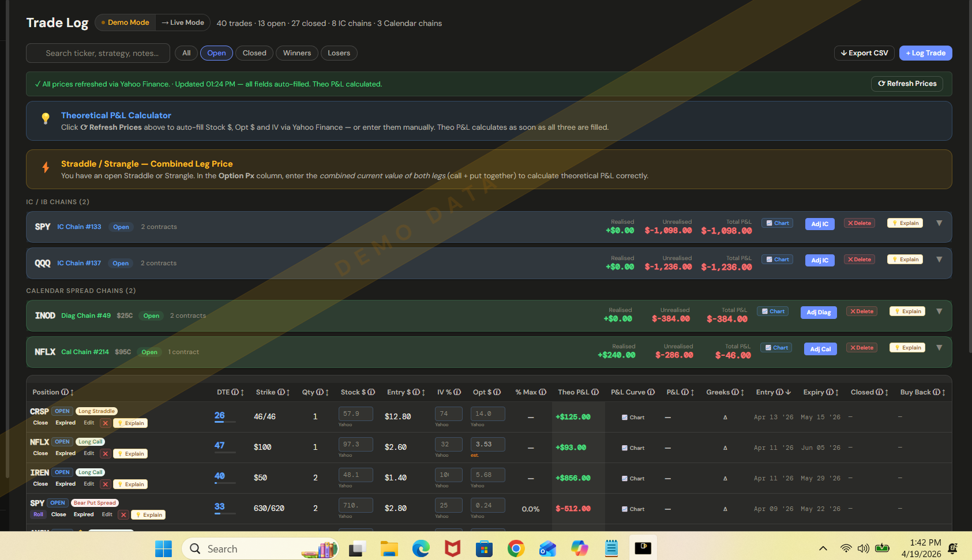The width and height of the screenshot is (972, 560).
Task: Expand INOD Diag Chain #49 row
Action: [x=939, y=311]
